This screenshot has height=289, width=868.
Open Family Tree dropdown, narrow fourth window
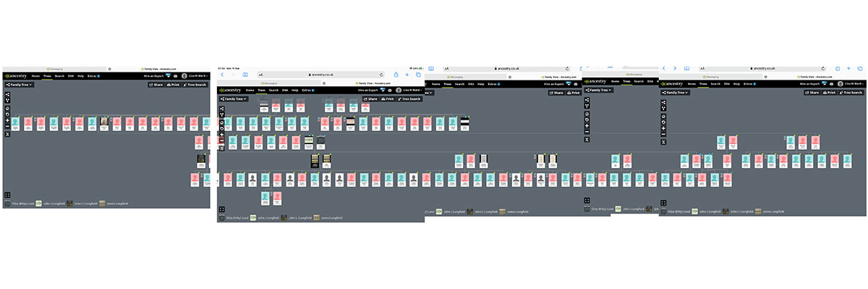[x=599, y=90]
